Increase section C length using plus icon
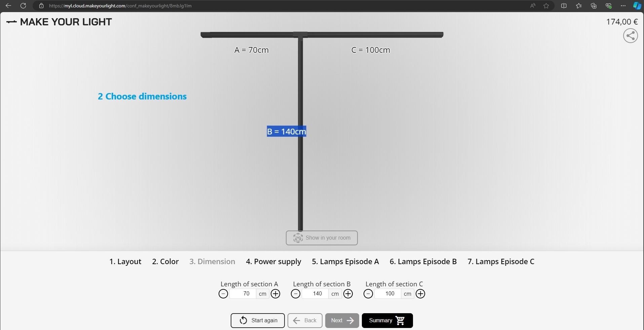The width and height of the screenshot is (644, 330). pyautogui.click(x=420, y=294)
